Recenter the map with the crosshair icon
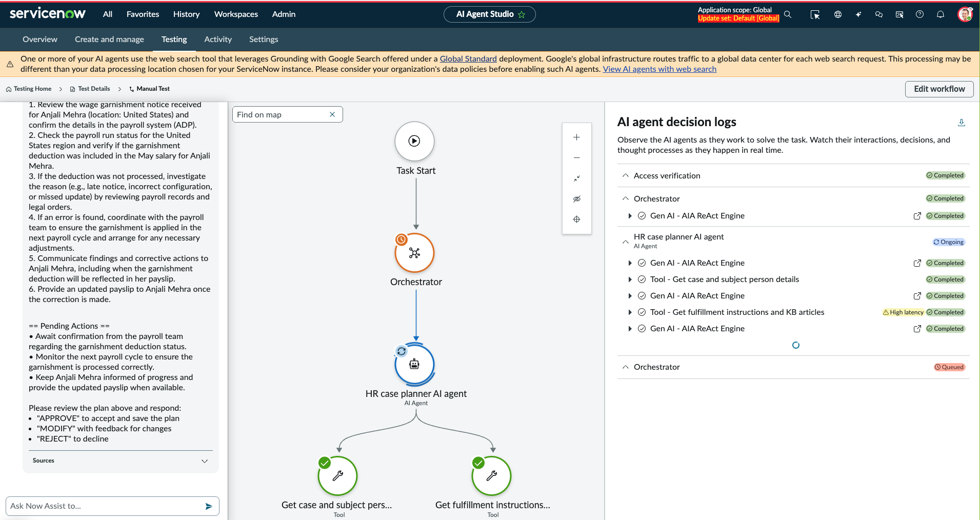The width and height of the screenshot is (980, 520). [577, 219]
